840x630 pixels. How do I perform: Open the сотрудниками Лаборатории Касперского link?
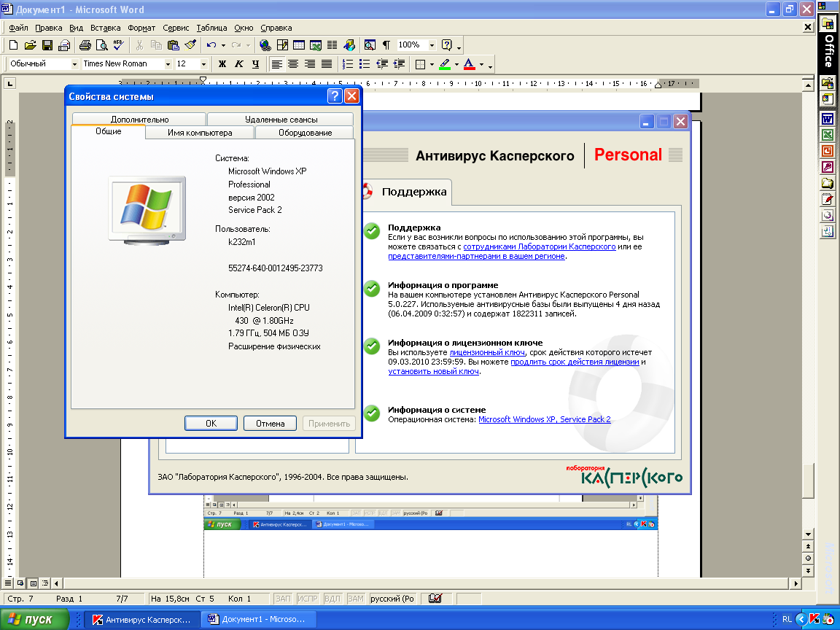(x=540, y=247)
